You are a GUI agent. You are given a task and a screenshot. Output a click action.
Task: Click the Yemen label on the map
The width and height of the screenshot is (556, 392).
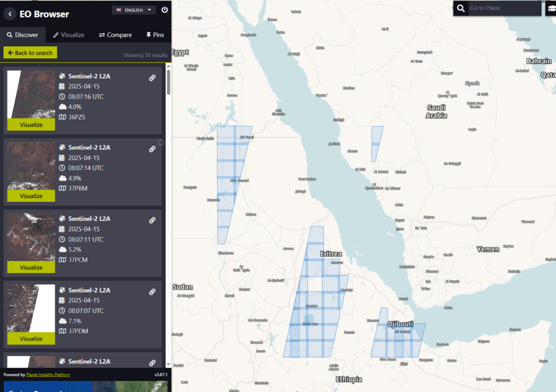click(x=488, y=249)
